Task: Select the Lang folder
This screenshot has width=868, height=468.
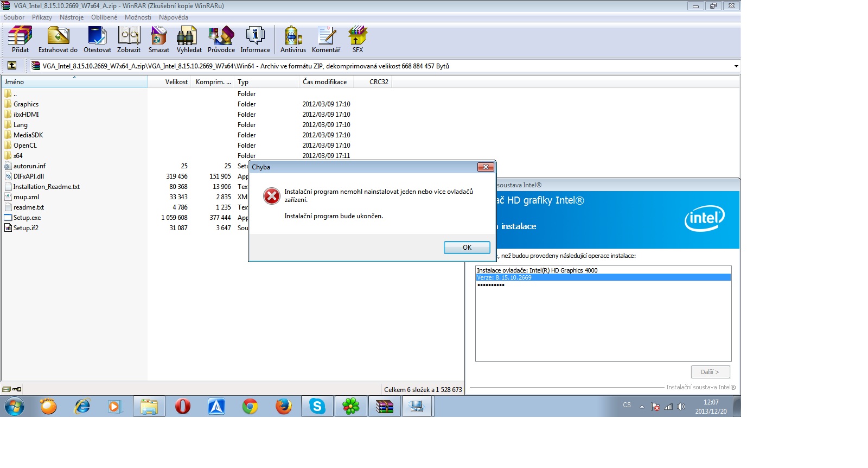Action: [21, 125]
